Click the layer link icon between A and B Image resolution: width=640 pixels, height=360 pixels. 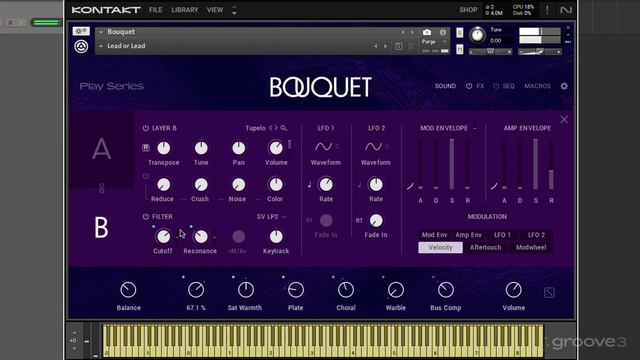click(102, 188)
